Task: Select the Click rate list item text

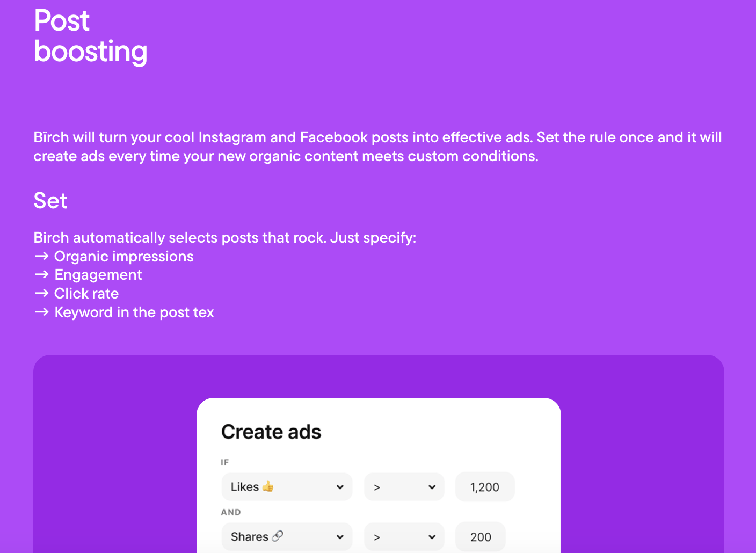Action: tap(86, 293)
